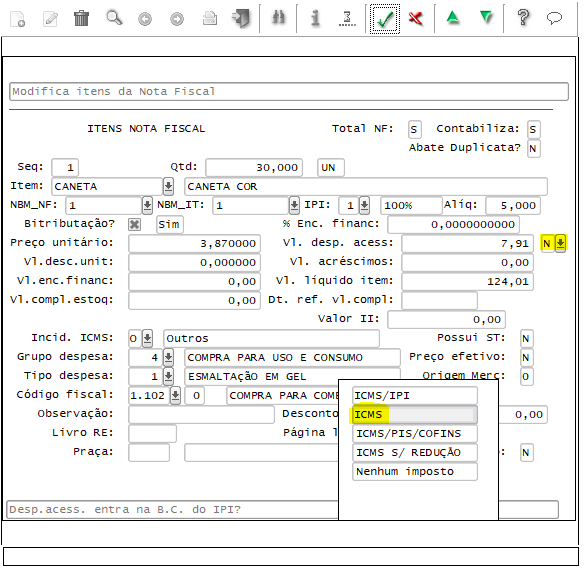Click the Observação input field

(201, 415)
